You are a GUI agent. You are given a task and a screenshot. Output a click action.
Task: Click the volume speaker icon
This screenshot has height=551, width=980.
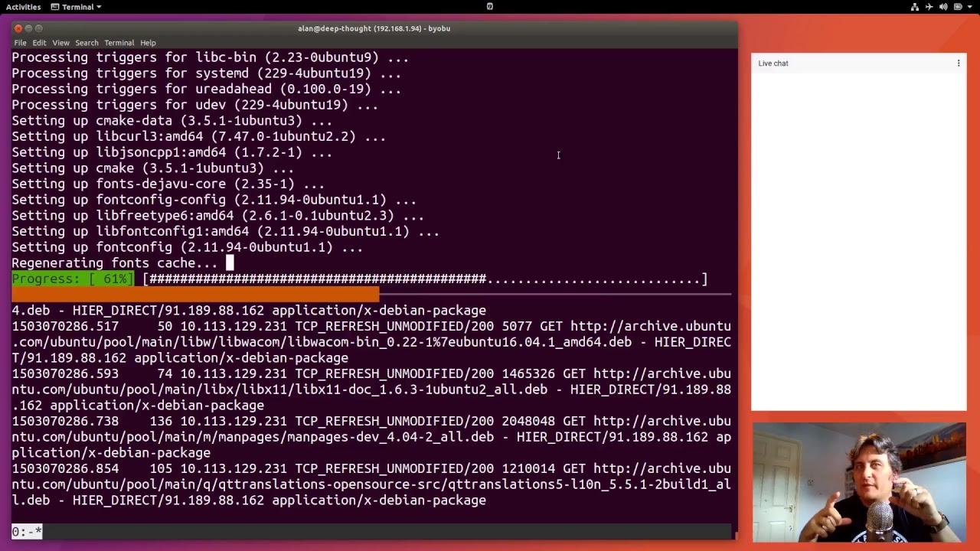click(x=943, y=7)
